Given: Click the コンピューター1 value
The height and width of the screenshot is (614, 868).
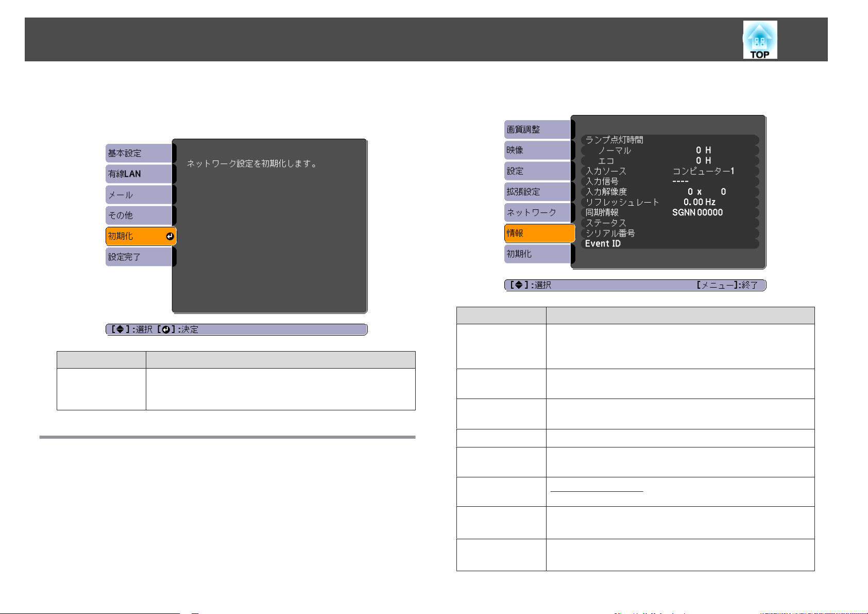Looking at the screenshot, I should 704,171.
